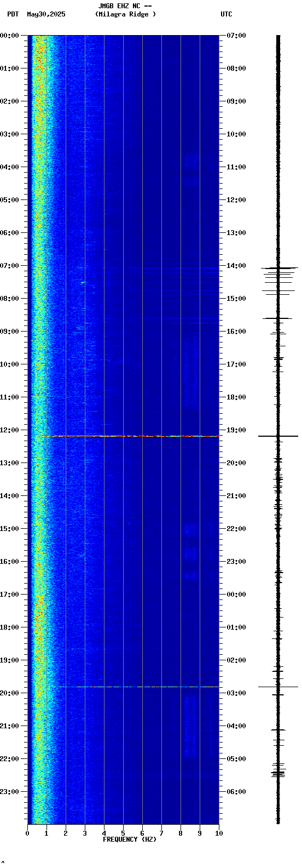The width and height of the screenshot is (302, 868).
Task: Click the station title 'JMGB EHZ NC --'
Action: tap(125, 6)
